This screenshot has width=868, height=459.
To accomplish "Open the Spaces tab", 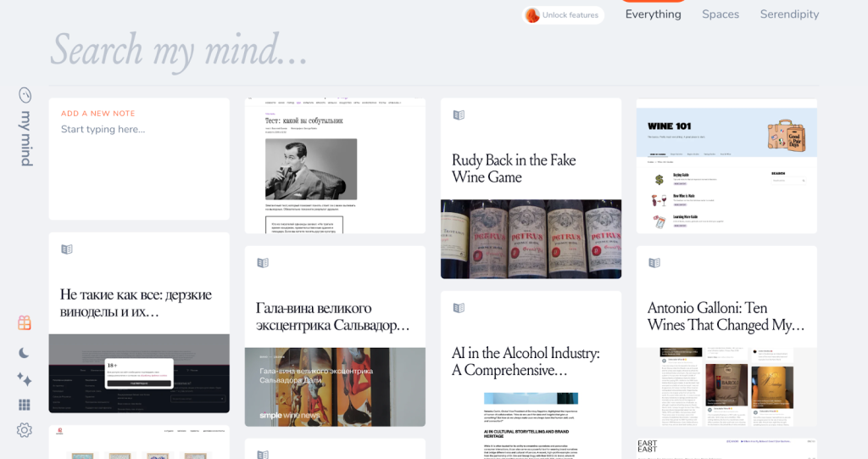I will [720, 14].
